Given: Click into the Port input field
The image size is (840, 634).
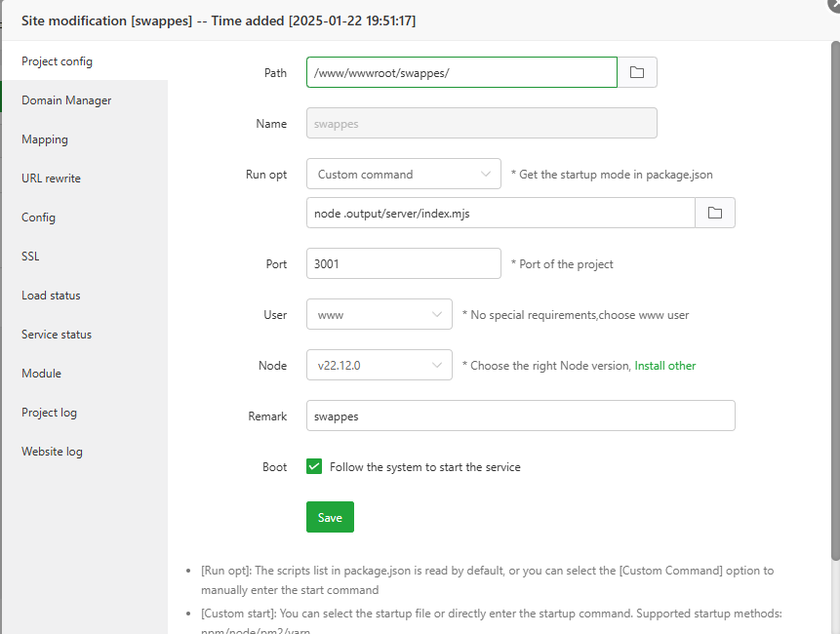Looking at the screenshot, I should click(403, 263).
